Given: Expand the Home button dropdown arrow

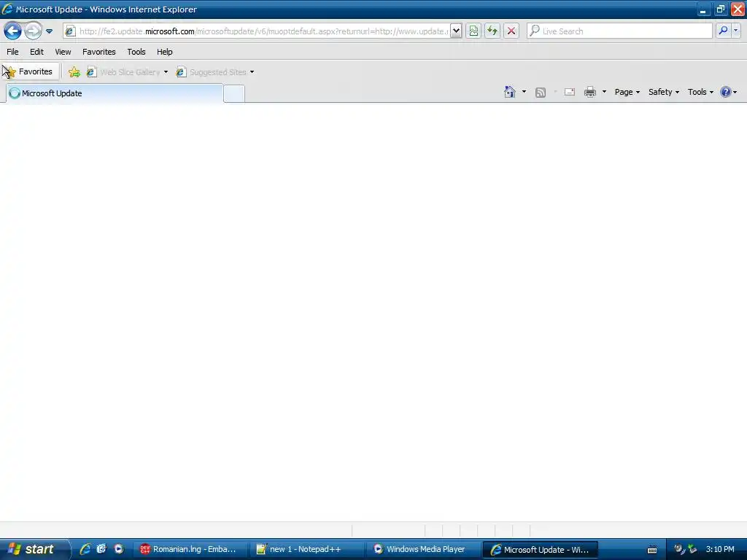Looking at the screenshot, I should pos(524,92).
